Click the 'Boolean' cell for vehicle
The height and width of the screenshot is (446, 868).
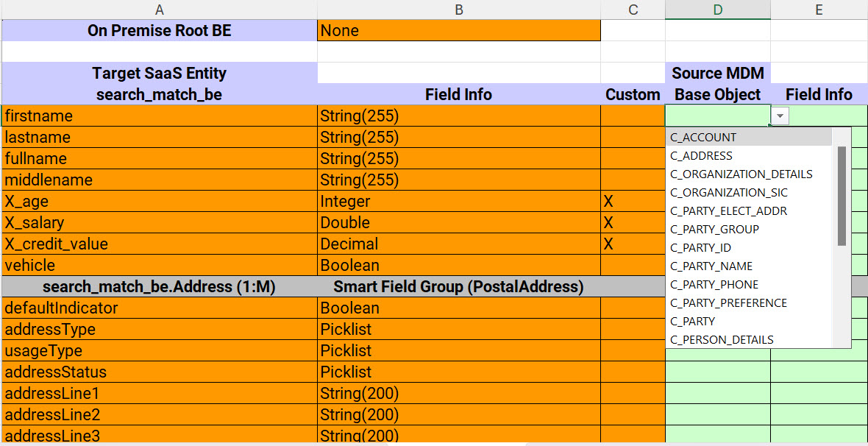459,266
